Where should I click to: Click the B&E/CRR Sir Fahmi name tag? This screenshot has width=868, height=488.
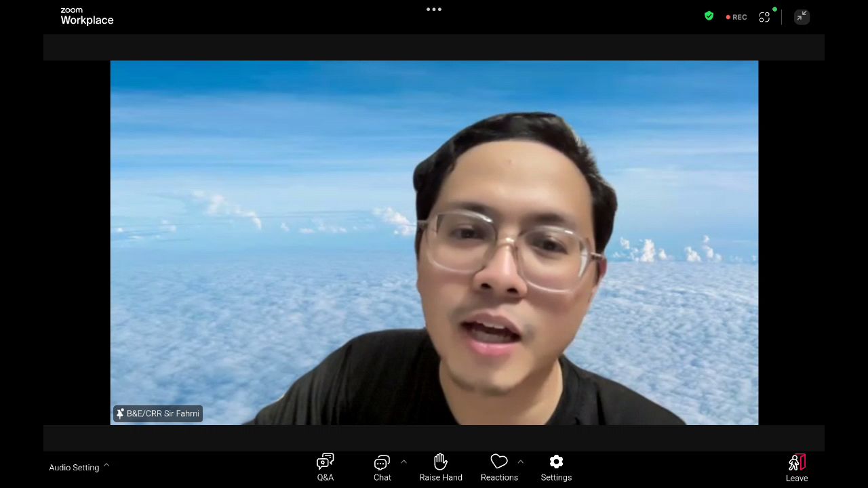[x=157, y=413]
